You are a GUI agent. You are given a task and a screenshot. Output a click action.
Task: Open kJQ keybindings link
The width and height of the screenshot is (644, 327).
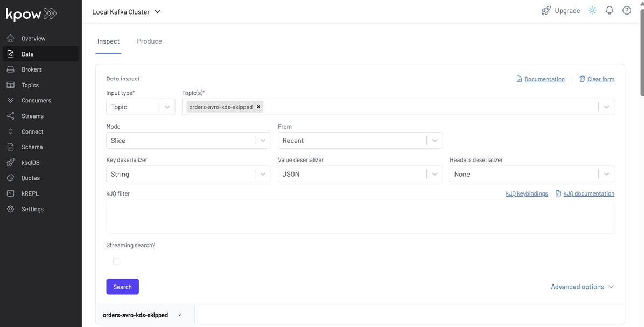point(527,193)
